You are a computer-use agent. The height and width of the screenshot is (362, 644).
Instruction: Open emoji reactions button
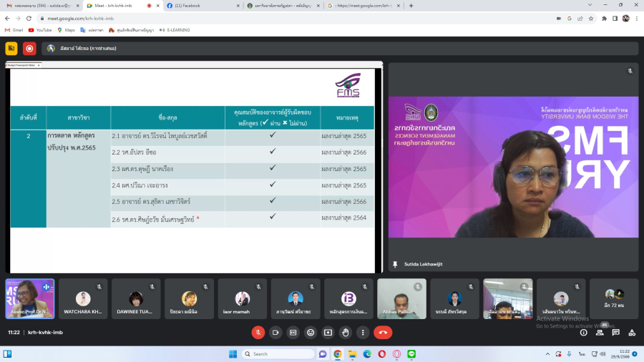(311, 333)
